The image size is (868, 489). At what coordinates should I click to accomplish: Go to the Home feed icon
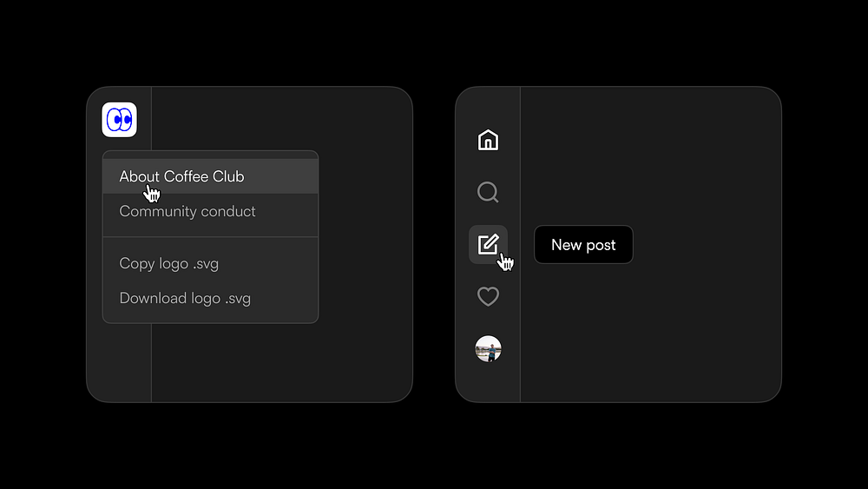(x=488, y=140)
